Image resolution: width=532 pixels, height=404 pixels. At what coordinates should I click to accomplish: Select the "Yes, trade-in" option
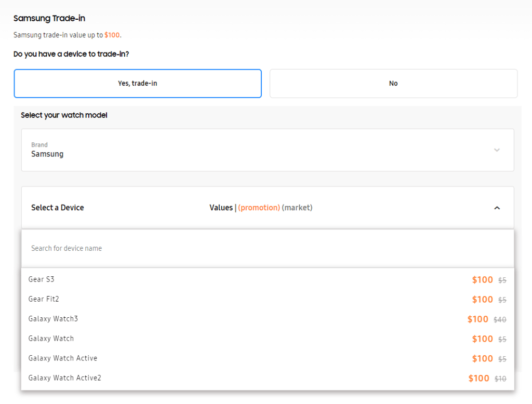click(x=138, y=84)
